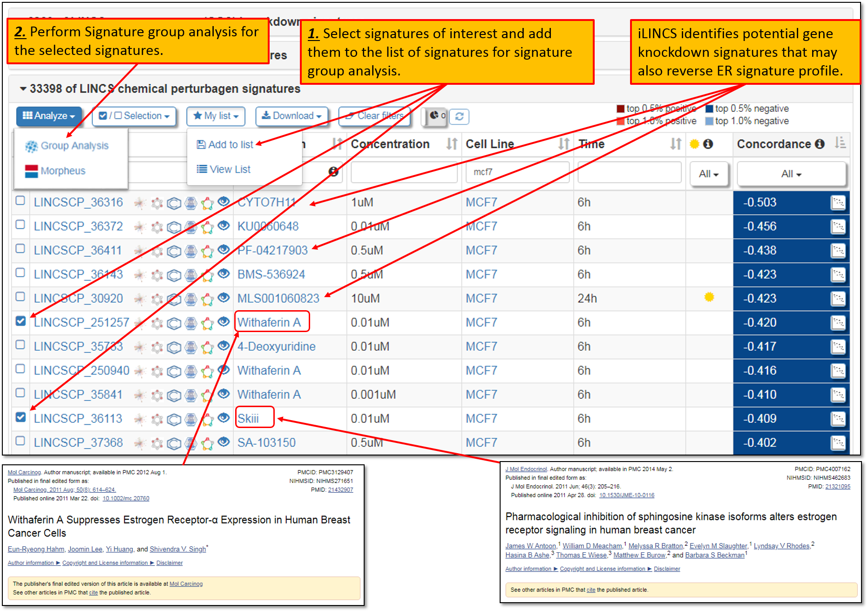
Task: Click Concordance column info icon
Action: tap(820, 144)
